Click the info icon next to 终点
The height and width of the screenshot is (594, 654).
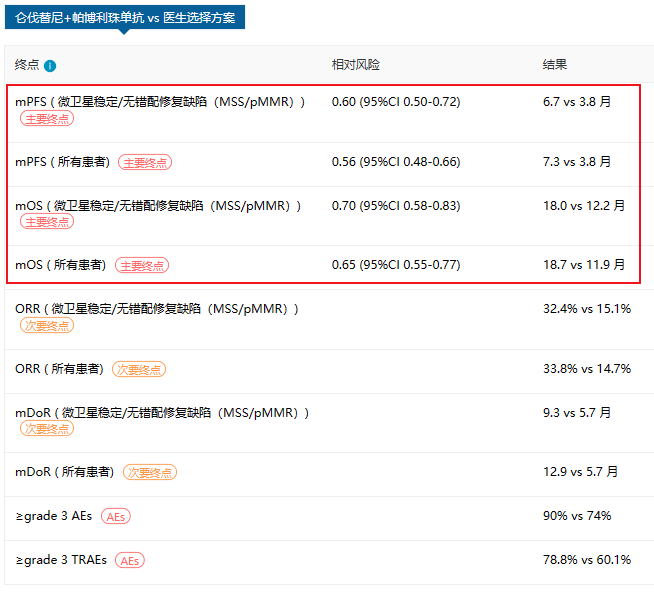point(50,66)
